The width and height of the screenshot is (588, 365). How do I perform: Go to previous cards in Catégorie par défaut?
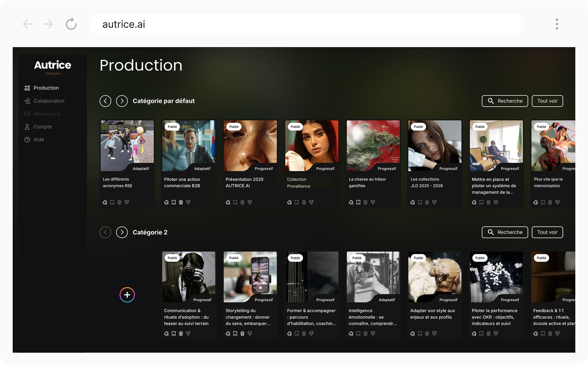click(105, 101)
